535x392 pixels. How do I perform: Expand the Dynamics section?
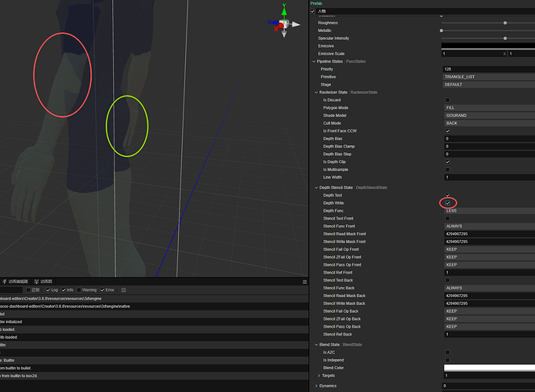click(x=316, y=386)
